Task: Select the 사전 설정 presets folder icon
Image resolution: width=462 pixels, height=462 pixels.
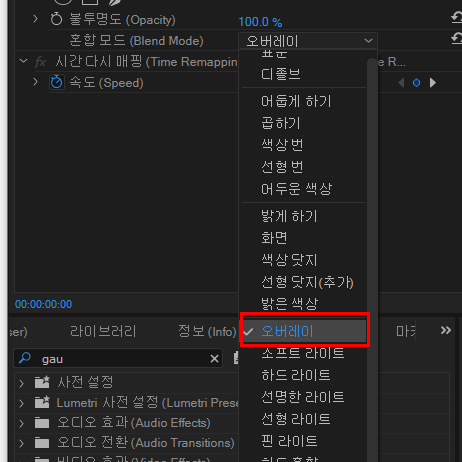Action: pyautogui.click(x=42, y=382)
